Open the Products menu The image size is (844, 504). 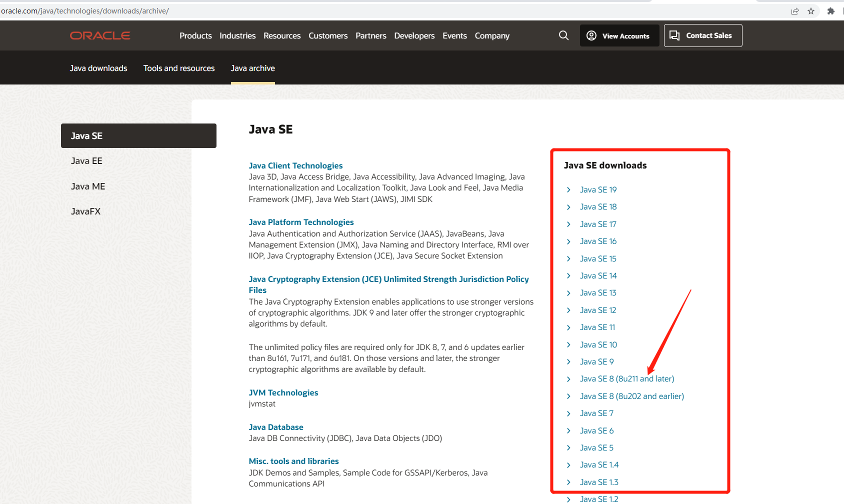pos(195,35)
